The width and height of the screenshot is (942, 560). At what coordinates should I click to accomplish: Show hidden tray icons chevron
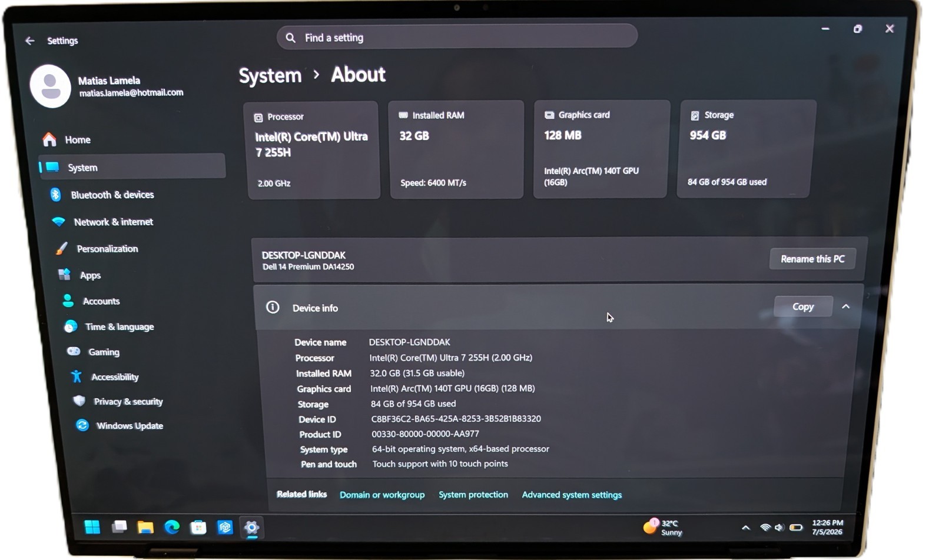click(746, 528)
